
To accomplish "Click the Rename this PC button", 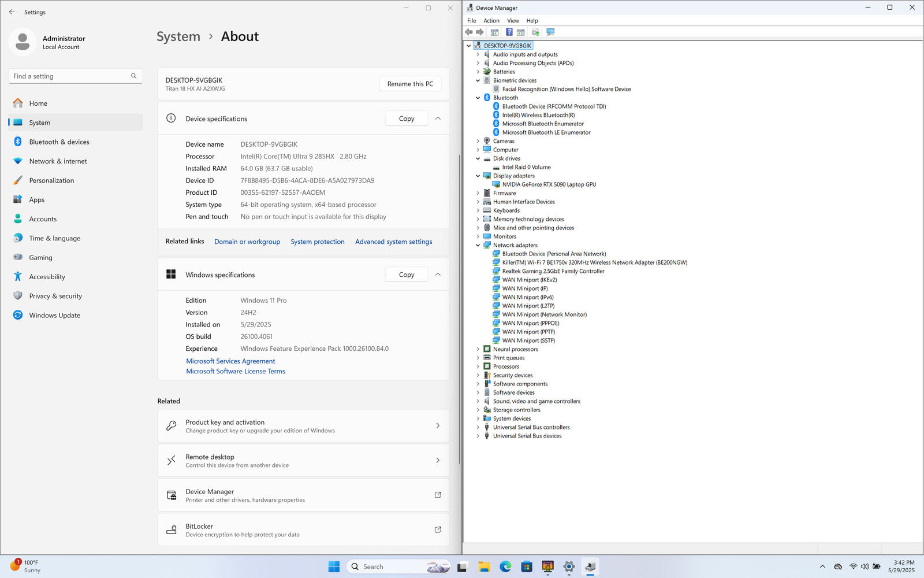I will (410, 84).
